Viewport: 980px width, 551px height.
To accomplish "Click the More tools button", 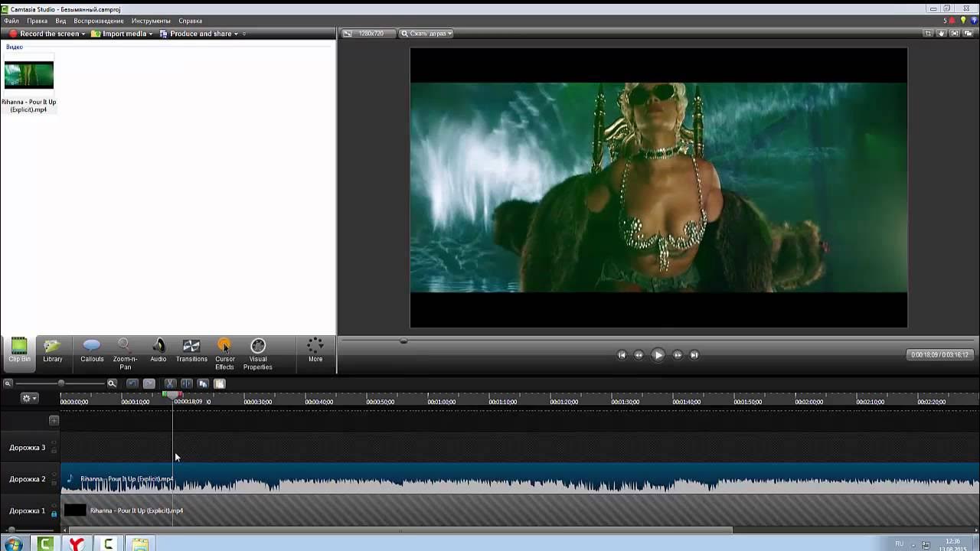I will coord(315,351).
